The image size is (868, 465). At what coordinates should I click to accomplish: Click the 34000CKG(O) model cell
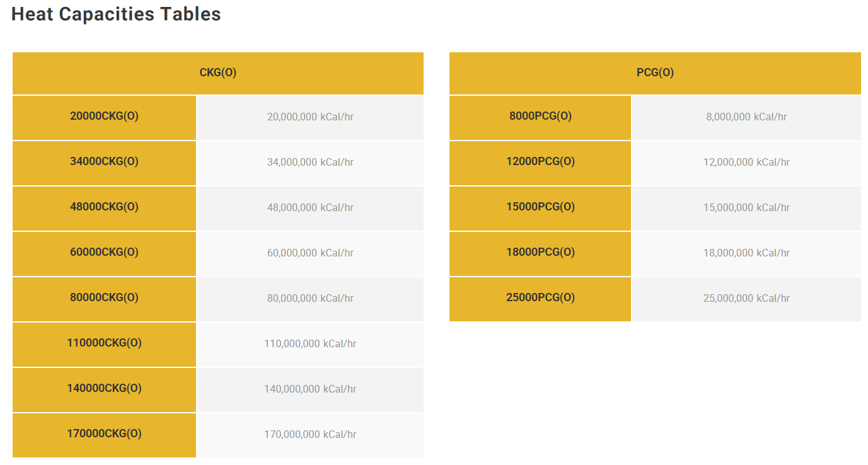coord(104,163)
